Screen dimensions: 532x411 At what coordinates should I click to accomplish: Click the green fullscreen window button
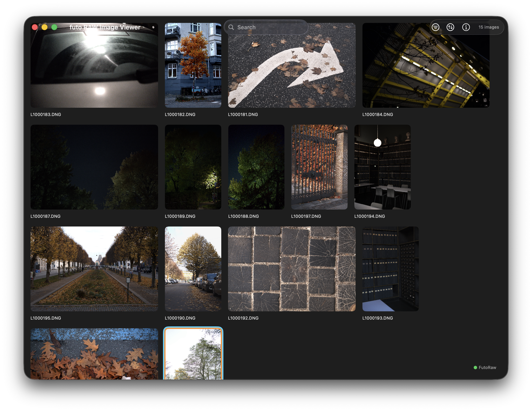point(54,27)
